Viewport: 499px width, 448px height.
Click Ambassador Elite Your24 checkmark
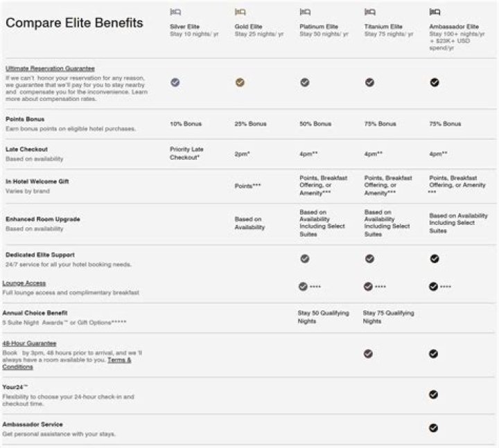(x=434, y=395)
